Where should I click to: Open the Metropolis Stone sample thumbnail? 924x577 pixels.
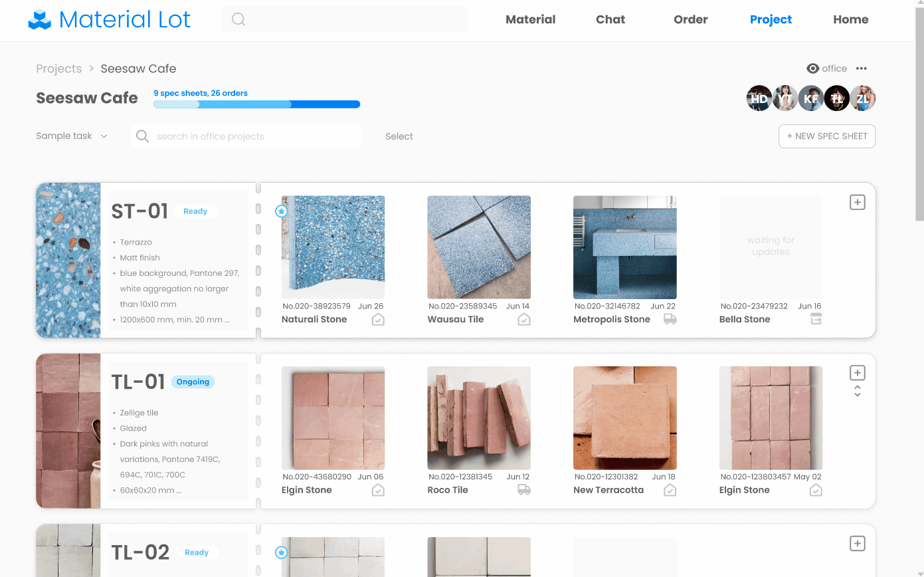coord(625,247)
